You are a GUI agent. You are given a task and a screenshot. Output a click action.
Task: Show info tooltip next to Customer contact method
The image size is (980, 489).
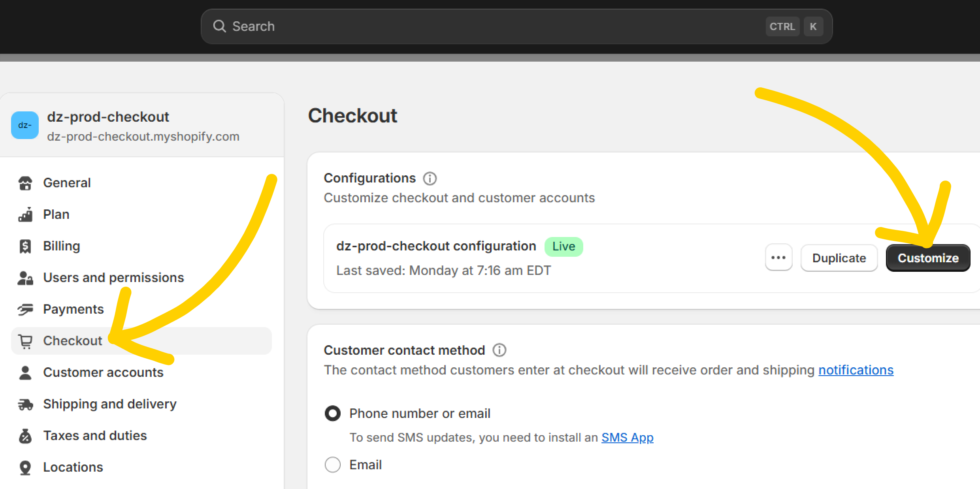click(499, 350)
